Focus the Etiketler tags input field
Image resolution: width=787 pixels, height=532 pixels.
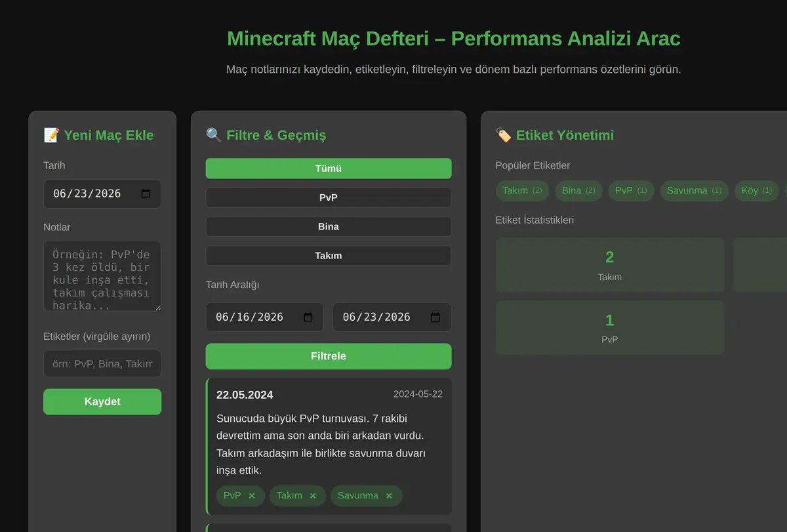[x=102, y=363]
